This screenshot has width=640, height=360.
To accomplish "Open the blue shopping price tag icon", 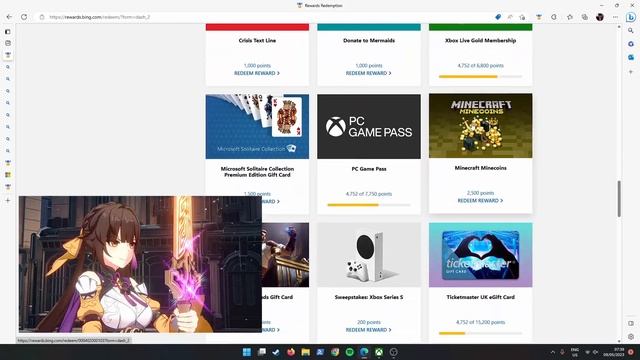I will point(498,17).
